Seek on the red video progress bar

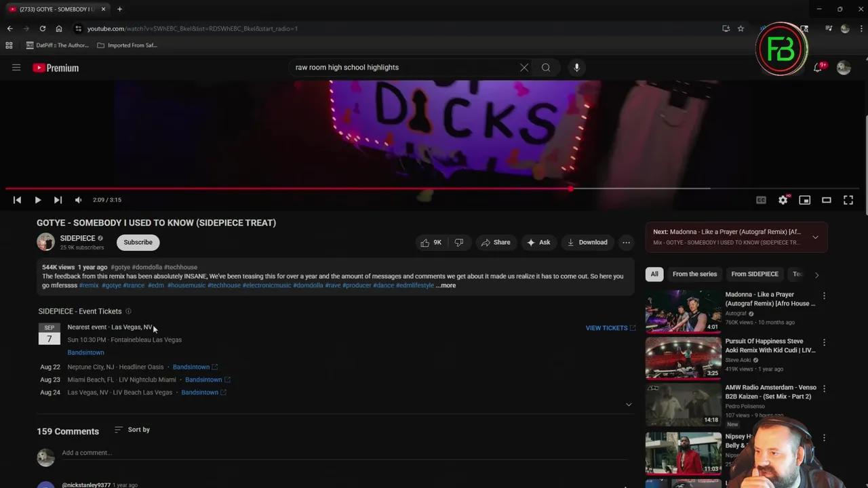coord(431,188)
